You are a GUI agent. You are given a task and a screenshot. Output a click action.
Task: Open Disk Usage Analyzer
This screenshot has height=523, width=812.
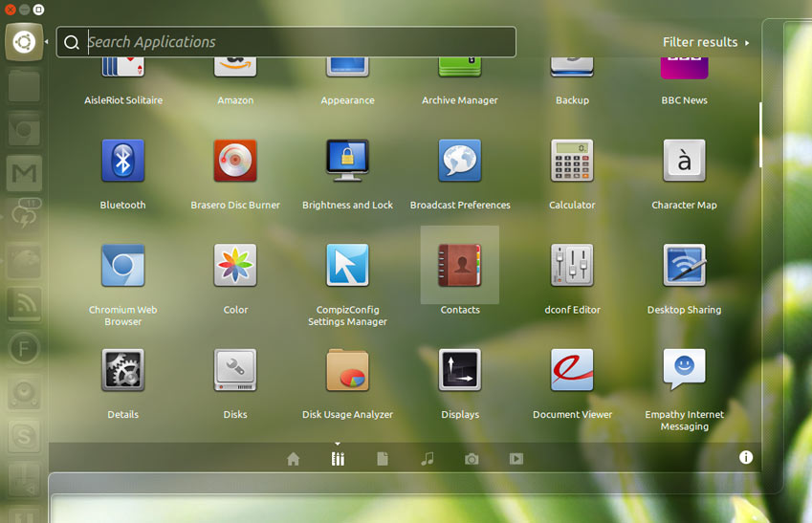click(347, 370)
